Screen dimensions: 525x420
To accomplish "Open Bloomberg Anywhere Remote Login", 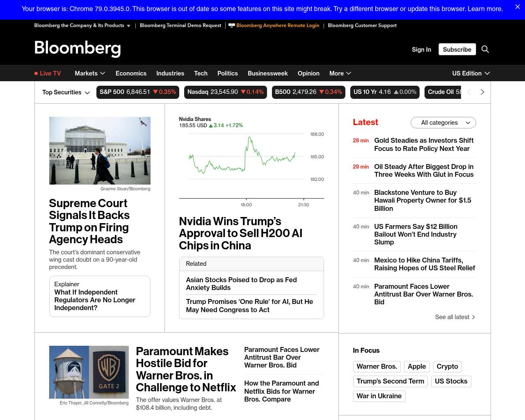I will click(x=277, y=25).
